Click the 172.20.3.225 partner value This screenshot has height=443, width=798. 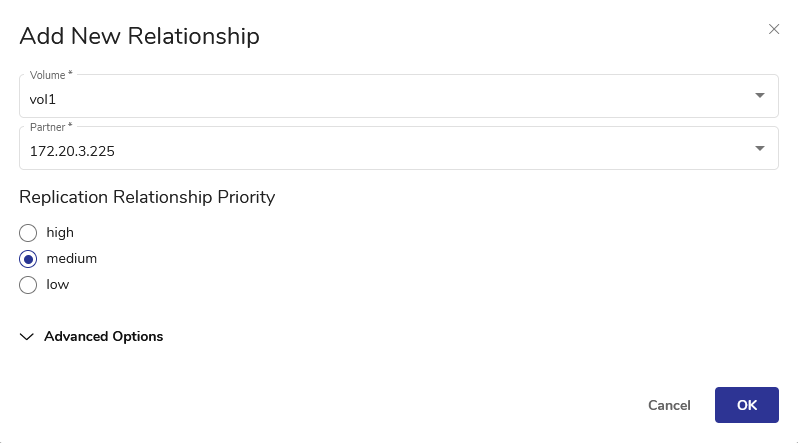coord(72,152)
